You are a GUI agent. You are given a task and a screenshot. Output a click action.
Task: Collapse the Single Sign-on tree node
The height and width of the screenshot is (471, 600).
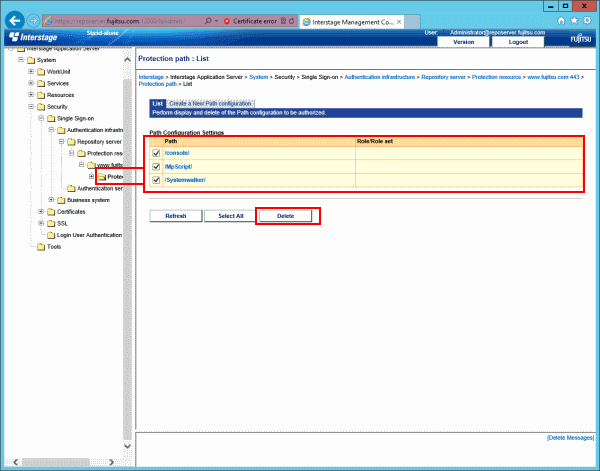(41, 118)
